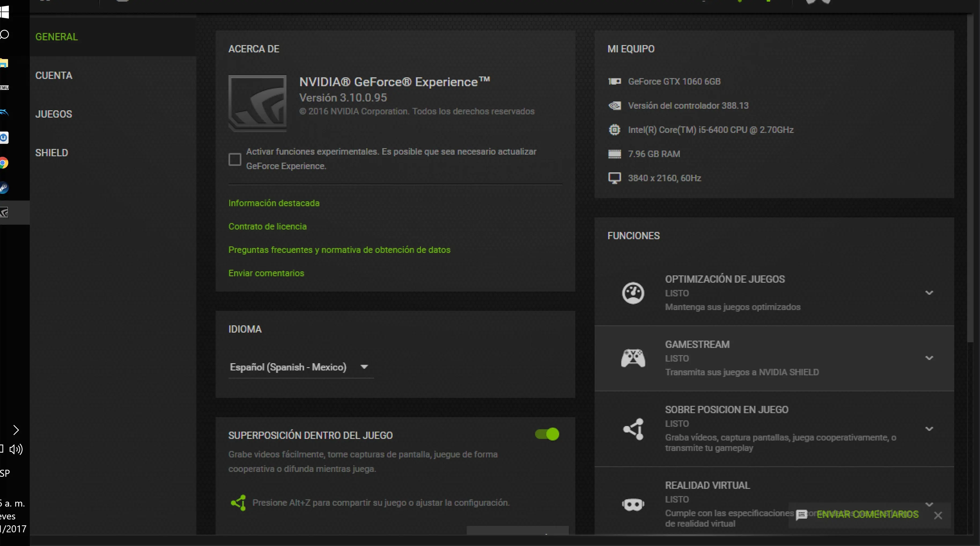Expand the Optimización de juegos chevron

click(x=929, y=293)
